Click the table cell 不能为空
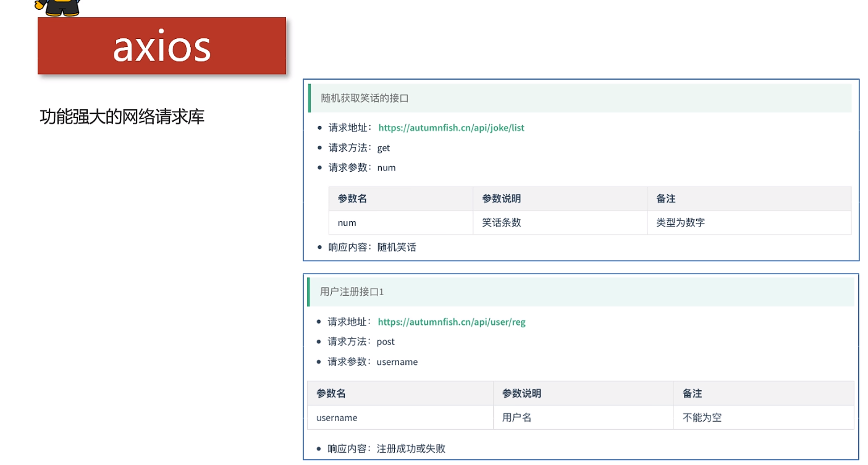 pyautogui.click(x=764, y=417)
